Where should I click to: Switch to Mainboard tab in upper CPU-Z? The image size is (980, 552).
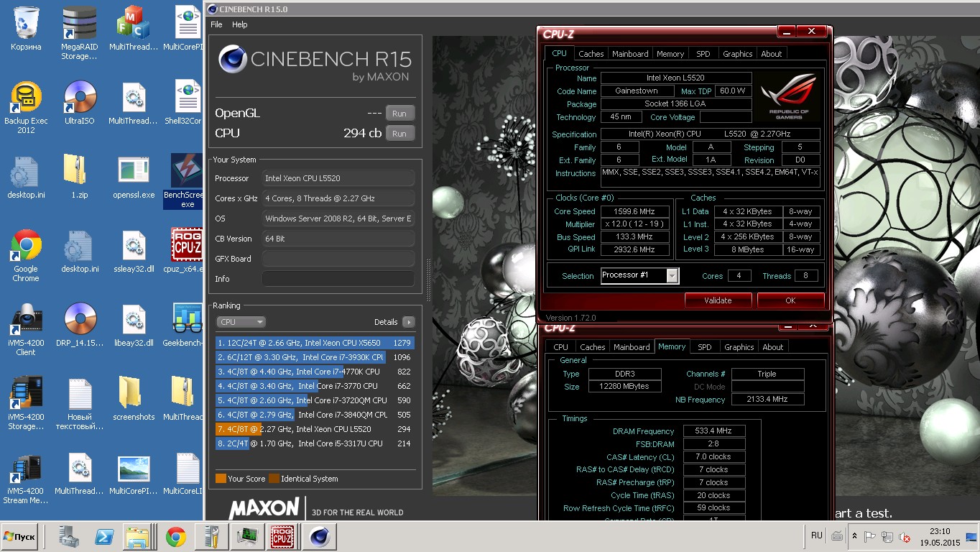pos(630,54)
